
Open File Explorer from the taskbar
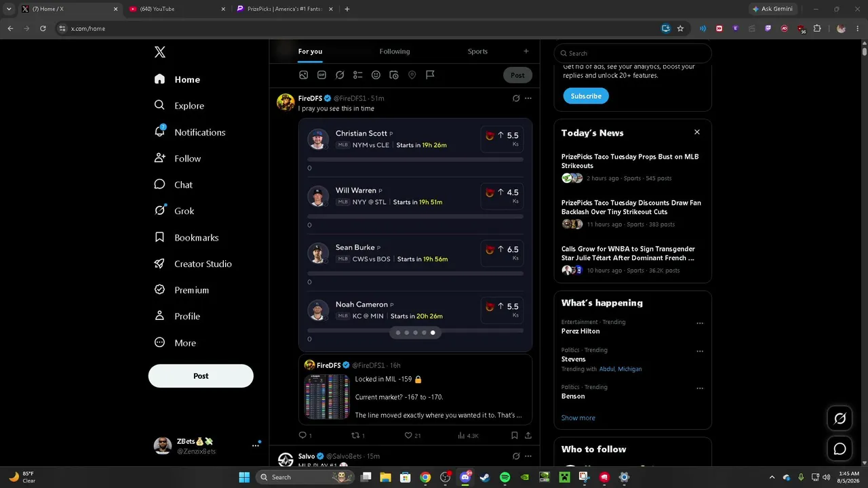[385, 477]
